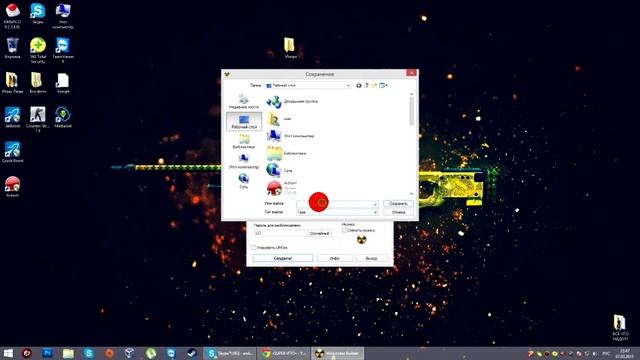
Task: Open Photoshop from the taskbar
Action: 48,353
